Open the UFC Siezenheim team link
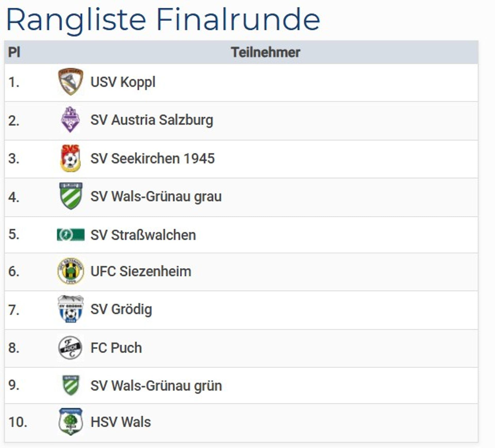Screen dimensions: 495x448 coord(141,271)
